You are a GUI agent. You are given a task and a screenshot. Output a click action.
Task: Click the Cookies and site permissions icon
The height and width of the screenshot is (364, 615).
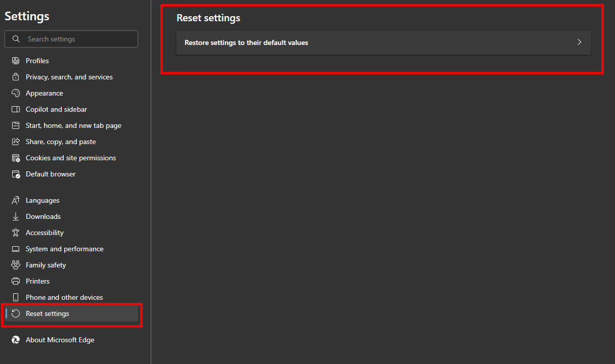point(16,158)
